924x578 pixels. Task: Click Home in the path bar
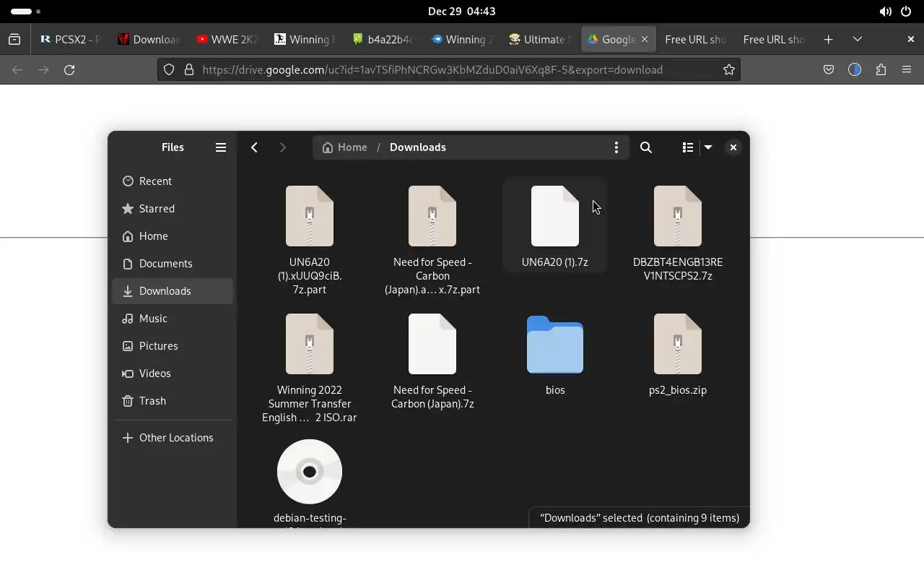point(345,147)
